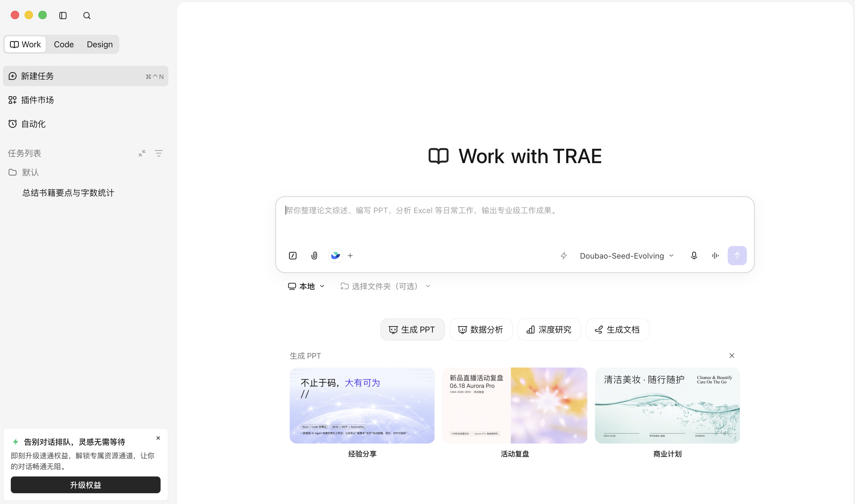Open 插件市场 plugin marketplace
The width and height of the screenshot is (855, 504).
point(86,100)
